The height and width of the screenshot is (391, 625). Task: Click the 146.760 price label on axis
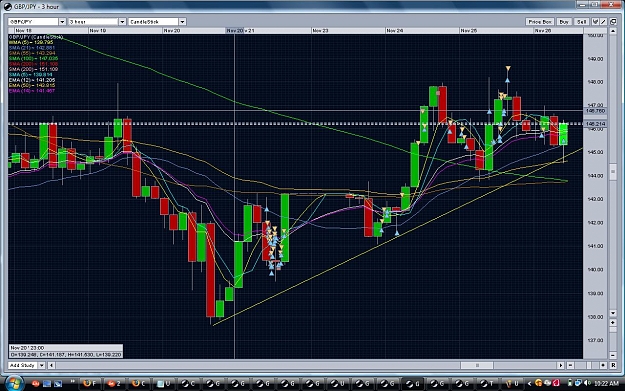[596, 111]
